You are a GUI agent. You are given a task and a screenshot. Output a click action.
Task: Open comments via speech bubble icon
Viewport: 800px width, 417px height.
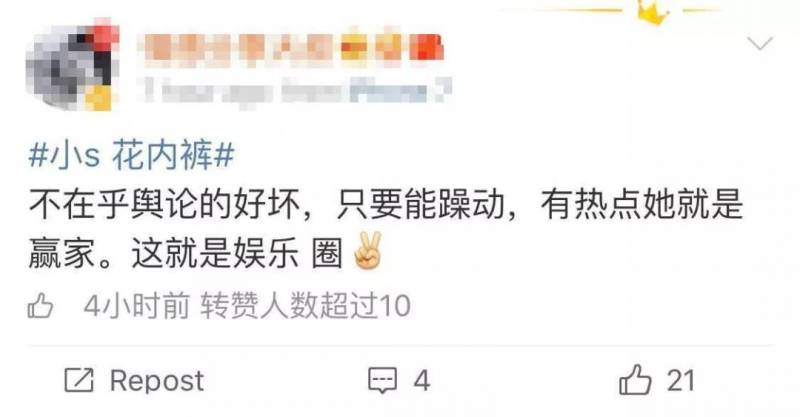382,381
